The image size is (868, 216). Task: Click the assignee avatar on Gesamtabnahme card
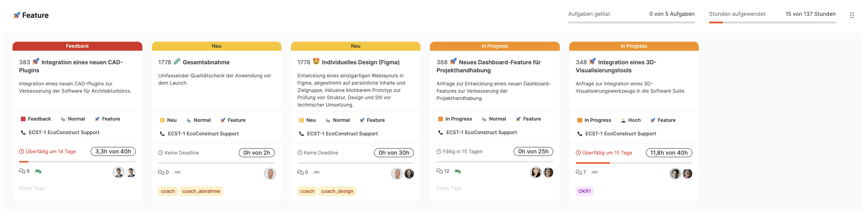pos(270,174)
